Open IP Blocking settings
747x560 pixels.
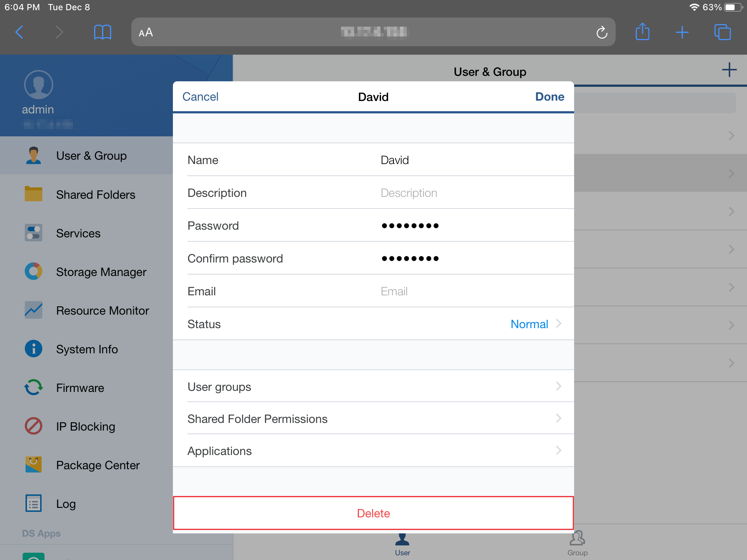[x=85, y=427]
